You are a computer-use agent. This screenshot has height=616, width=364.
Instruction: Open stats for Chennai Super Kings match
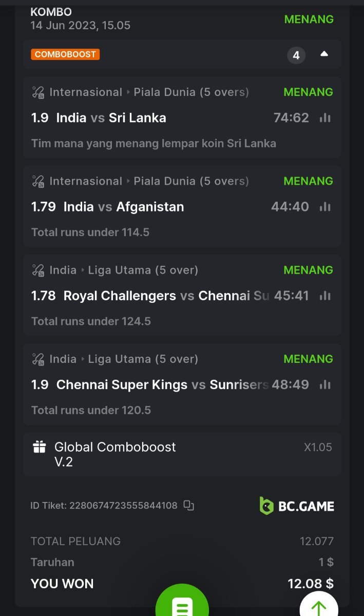[325, 384]
